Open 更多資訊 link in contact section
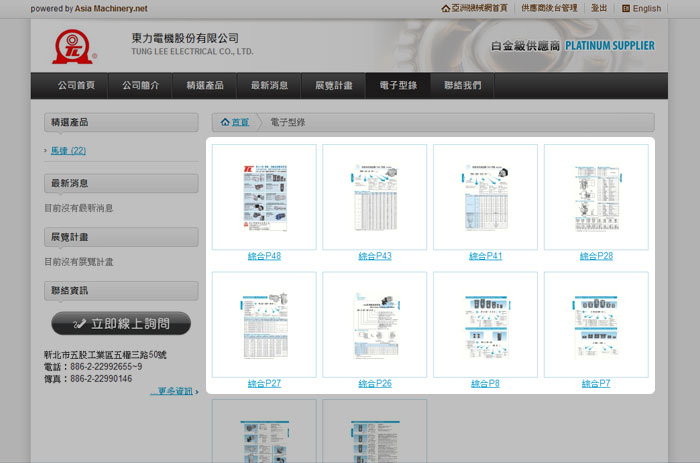The image size is (700, 463). point(175,391)
